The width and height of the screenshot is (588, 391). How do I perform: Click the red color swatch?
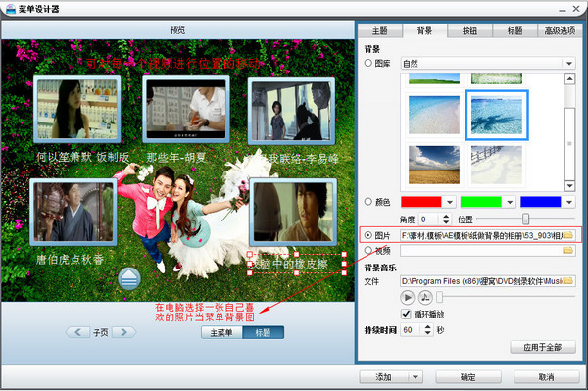(421, 202)
